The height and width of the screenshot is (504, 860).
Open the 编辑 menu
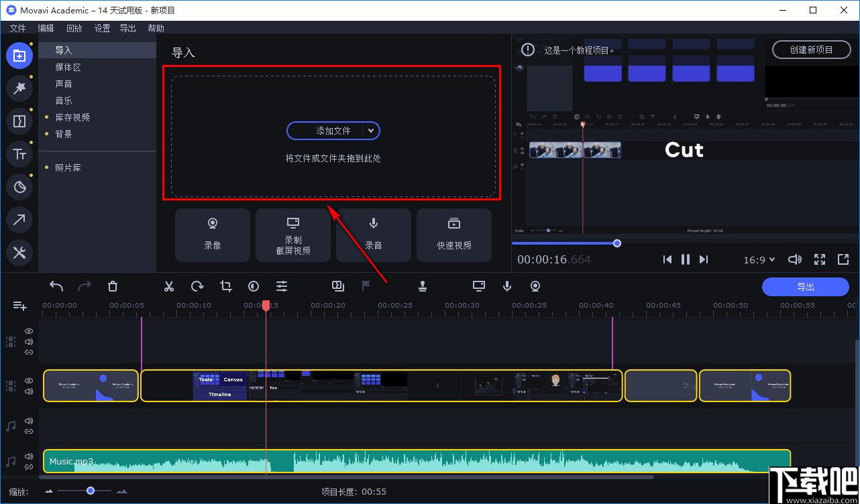[x=46, y=28]
